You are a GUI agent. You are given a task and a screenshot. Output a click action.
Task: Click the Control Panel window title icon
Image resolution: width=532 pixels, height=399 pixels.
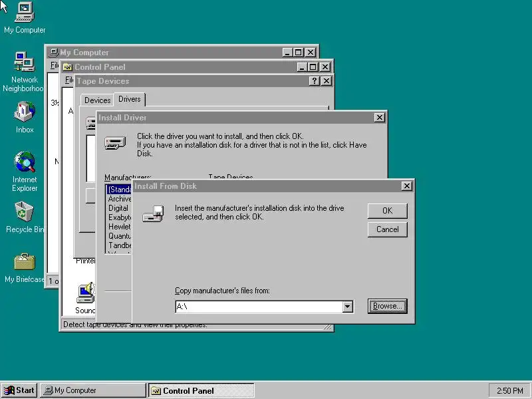(x=67, y=67)
